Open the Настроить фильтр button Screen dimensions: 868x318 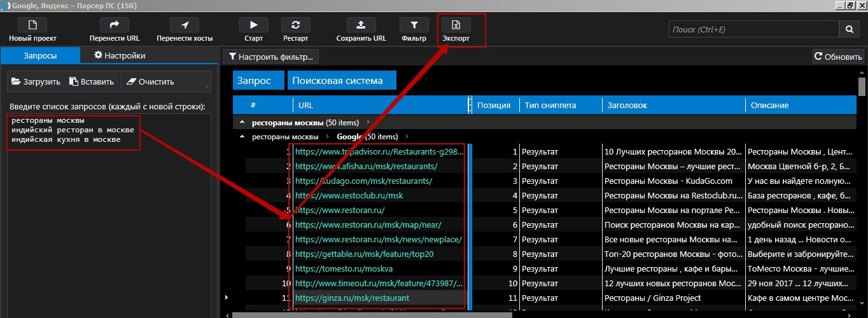pos(271,57)
